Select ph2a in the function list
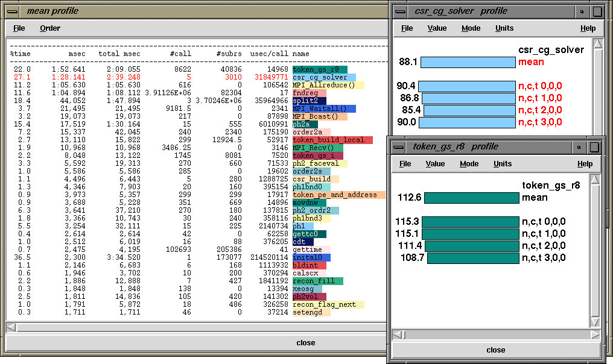This screenshot has width=613, height=364. click(x=305, y=124)
